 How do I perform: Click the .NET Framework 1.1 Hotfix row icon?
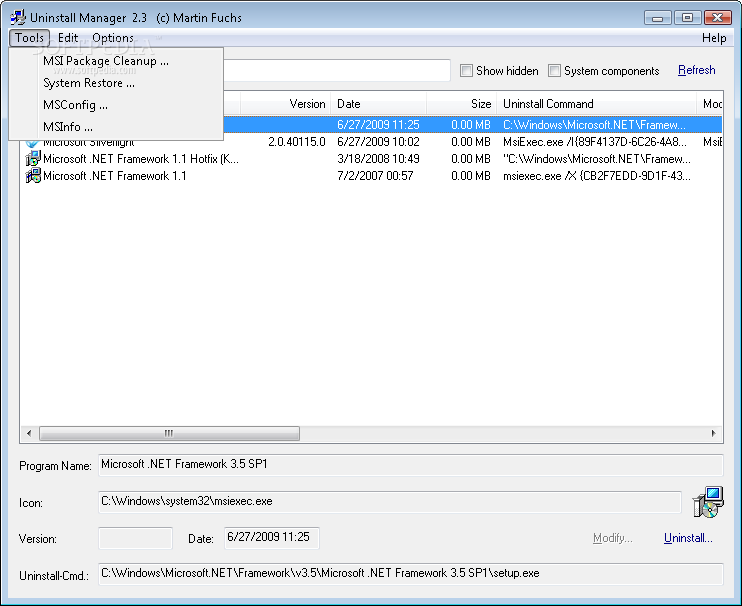[33, 158]
